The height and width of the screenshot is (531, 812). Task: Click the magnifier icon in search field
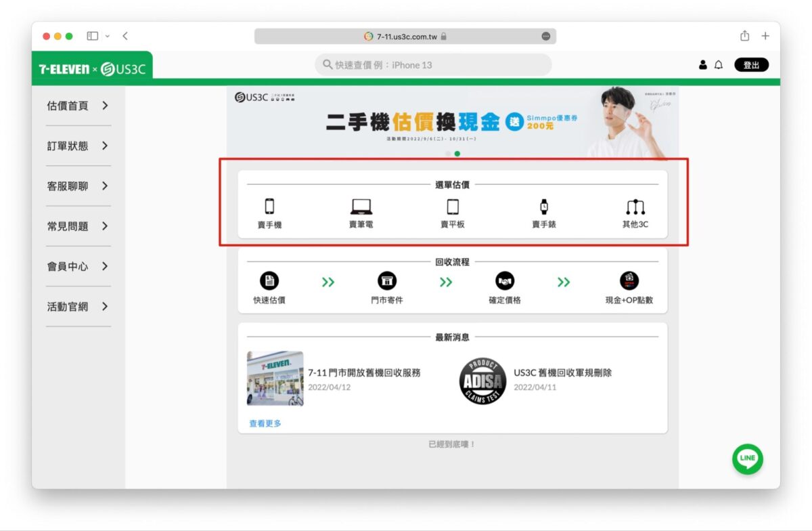coord(328,65)
